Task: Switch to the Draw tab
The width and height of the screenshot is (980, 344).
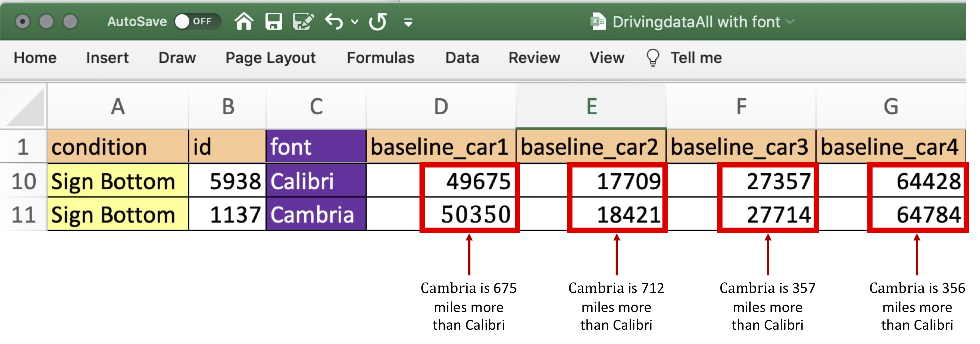Action: click(x=177, y=58)
